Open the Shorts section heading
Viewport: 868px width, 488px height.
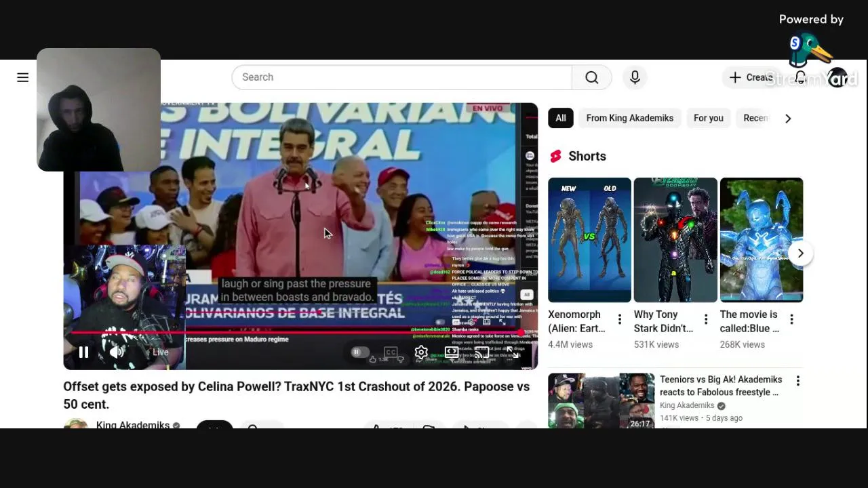587,156
